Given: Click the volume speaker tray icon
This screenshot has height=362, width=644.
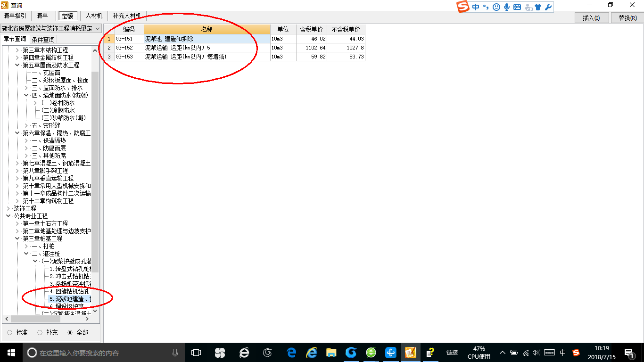Looking at the screenshot, I should point(536,353).
